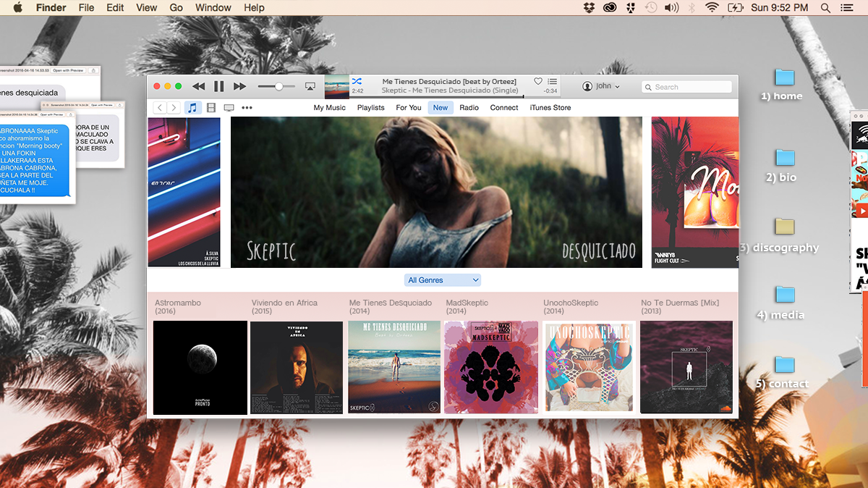This screenshot has width=868, height=488.
Task: Switch to the TV Shows screen icon
Action: click(x=229, y=108)
